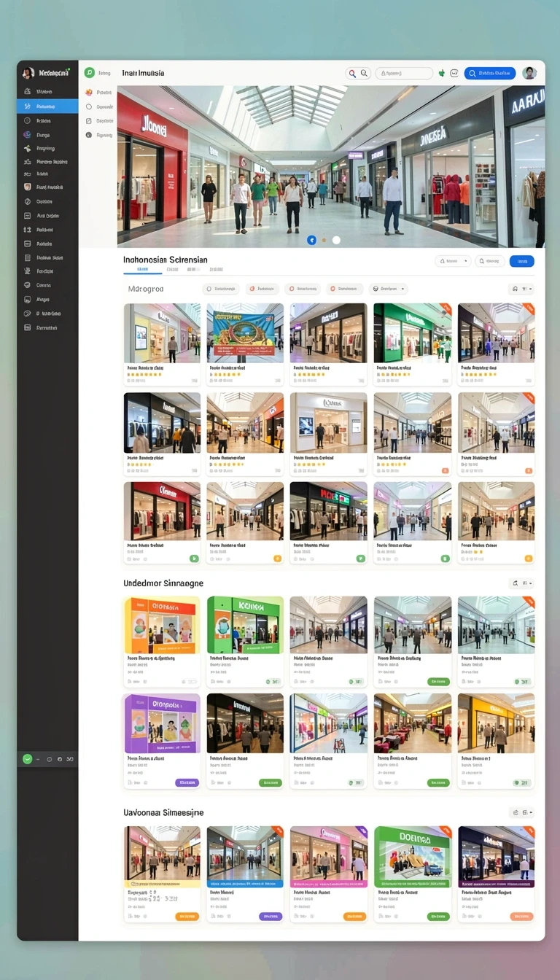Viewport: 560px width, 980px height.
Task: Click the green circle logo in the header
Action: [89, 73]
